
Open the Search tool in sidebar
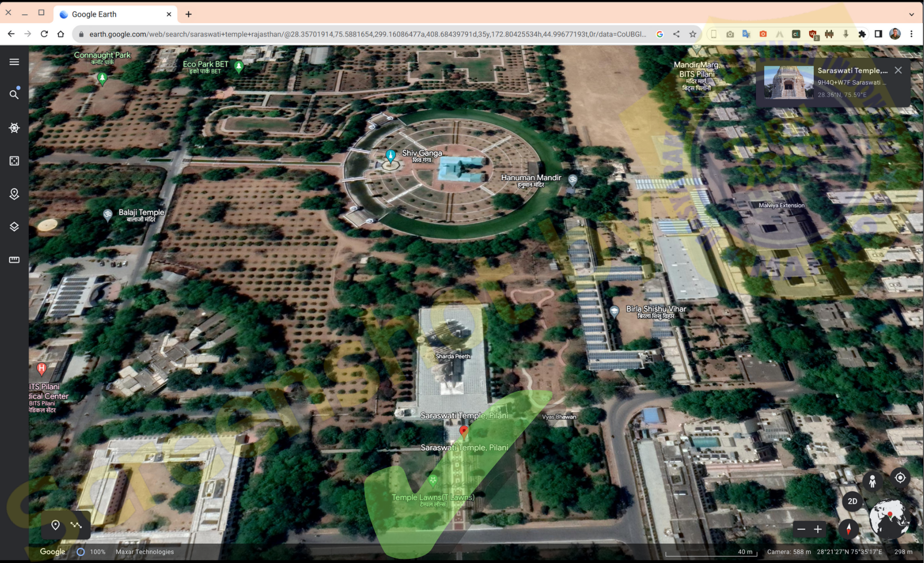(14, 94)
